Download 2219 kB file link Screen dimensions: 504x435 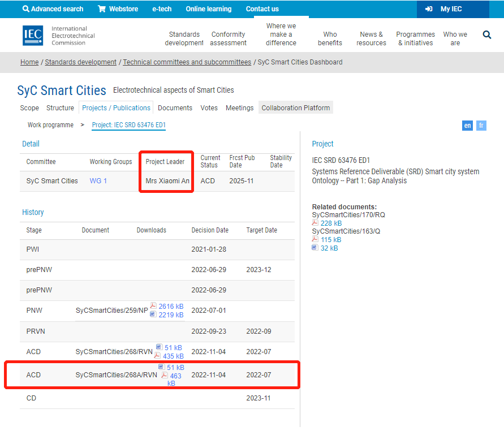click(x=171, y=315)
